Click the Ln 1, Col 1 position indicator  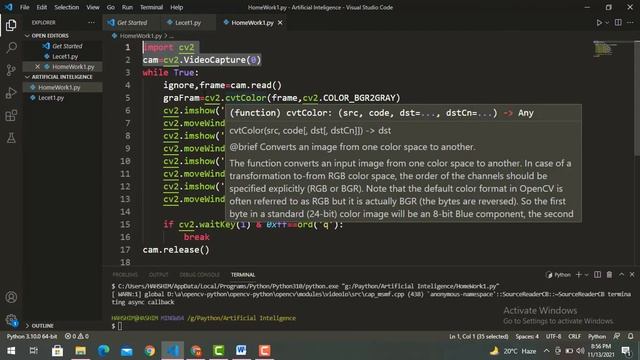pyautogui.click(x=479, y=336)
